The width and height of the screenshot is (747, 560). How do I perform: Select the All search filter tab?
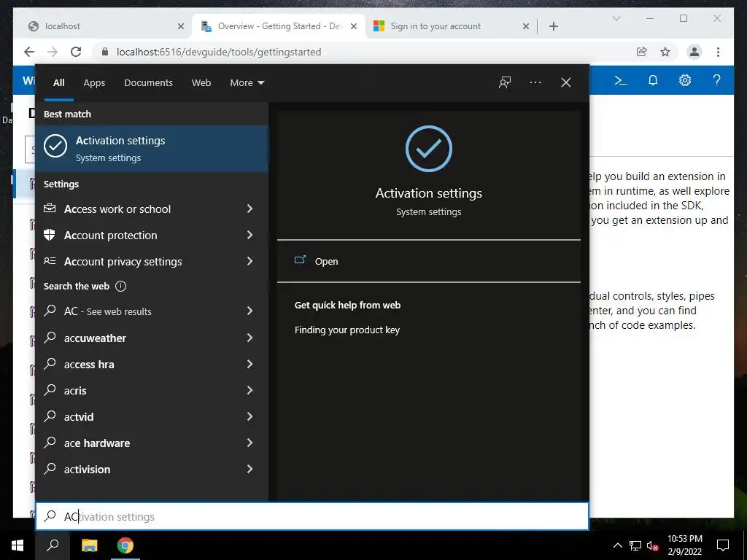[x=58, y=83]
